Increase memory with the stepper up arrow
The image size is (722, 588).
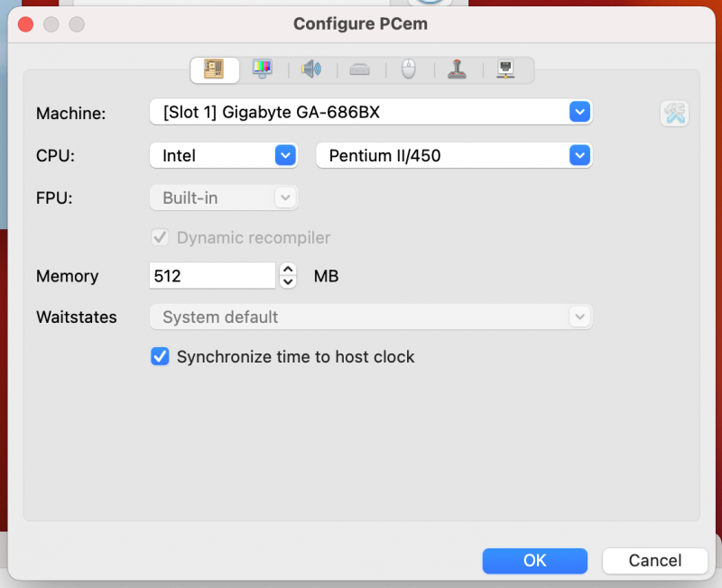288,270
